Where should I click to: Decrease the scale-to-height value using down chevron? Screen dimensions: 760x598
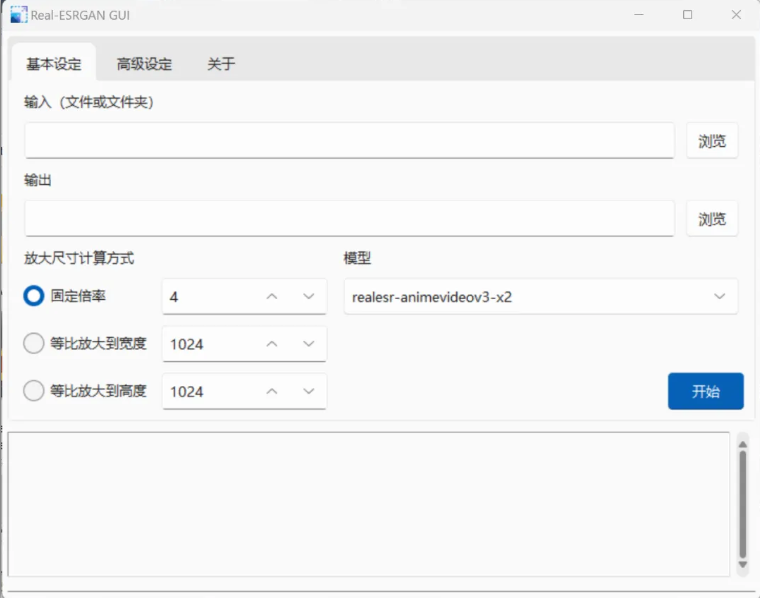pyautogui.click(x=308, y=392)
